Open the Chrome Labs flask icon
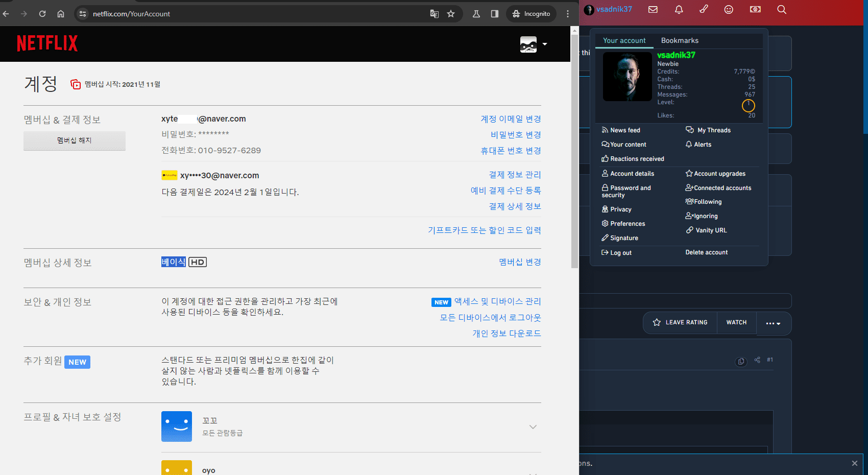 tap(476, 14)
